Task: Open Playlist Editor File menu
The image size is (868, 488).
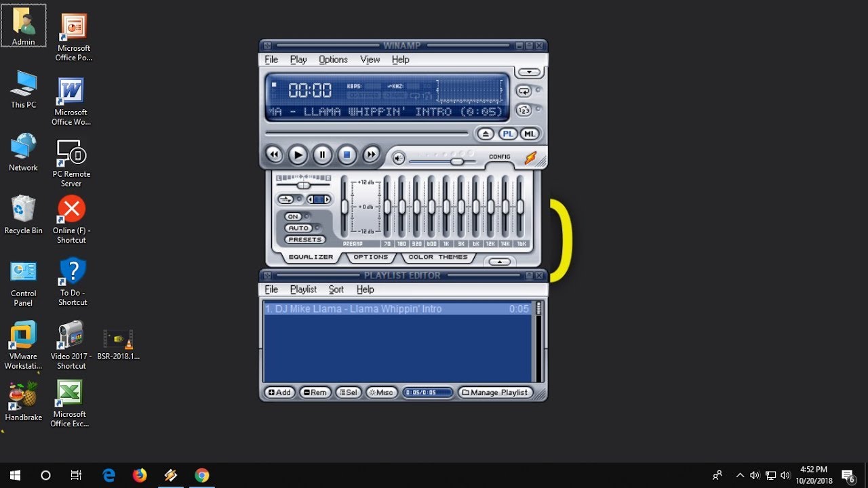Action: [x=271, y=289]
